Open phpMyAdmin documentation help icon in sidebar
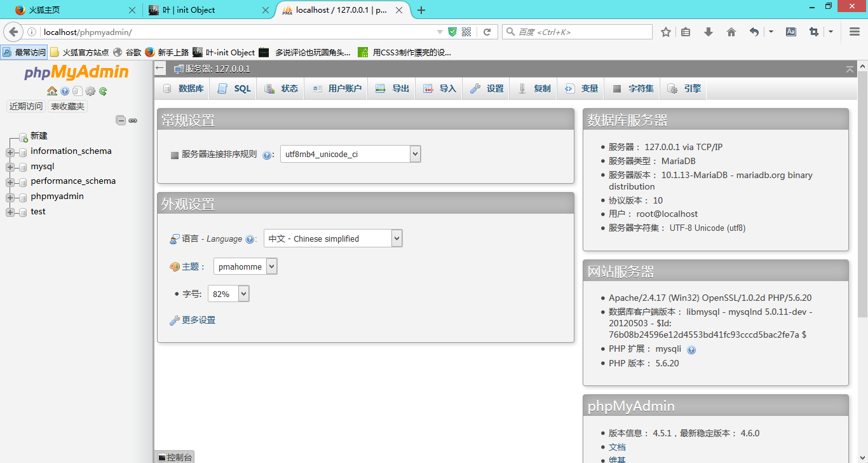Viewport: 868px width, 463px height. click(65, 91)
